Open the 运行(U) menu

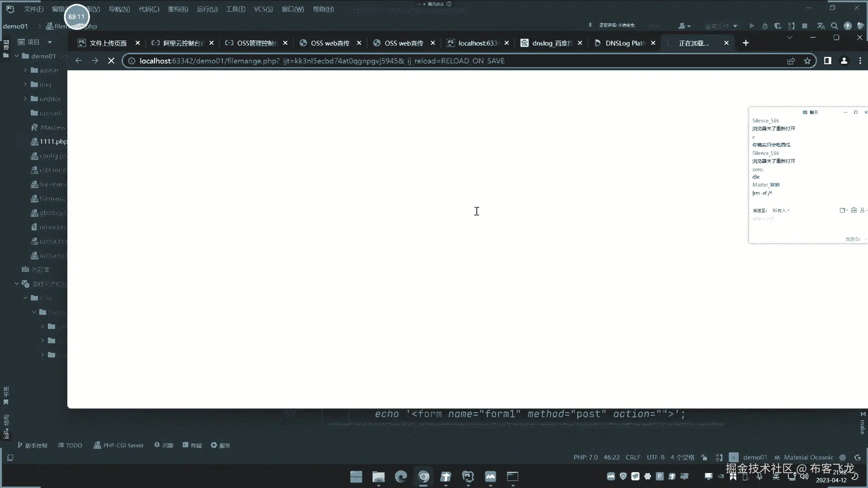coord(207,9)
